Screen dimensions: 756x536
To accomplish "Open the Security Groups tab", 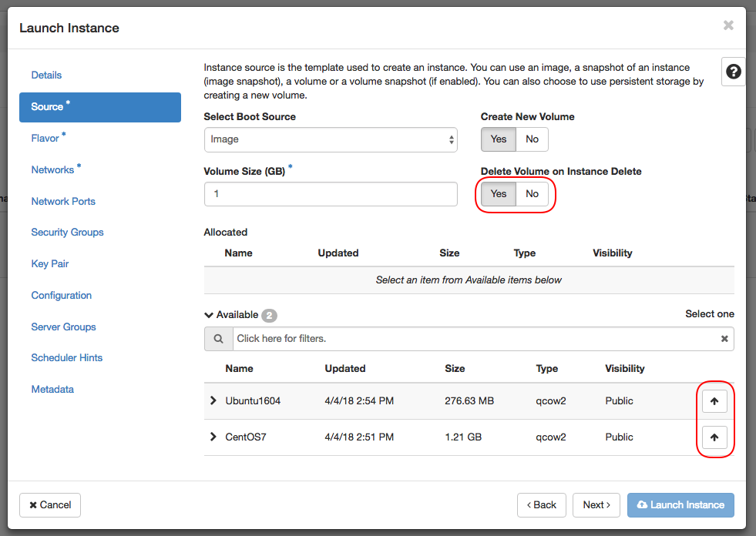I will pyautogui.click(x=67, y=233).
